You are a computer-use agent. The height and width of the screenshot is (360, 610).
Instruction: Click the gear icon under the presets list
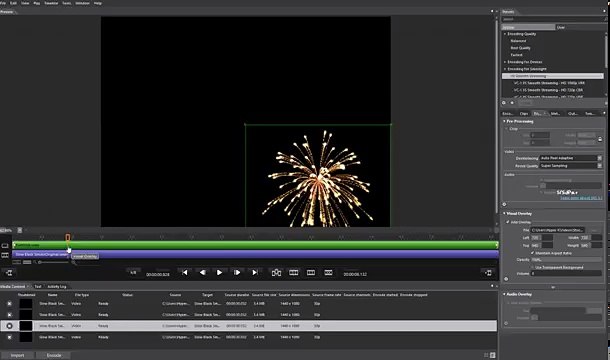pos(504,103)
